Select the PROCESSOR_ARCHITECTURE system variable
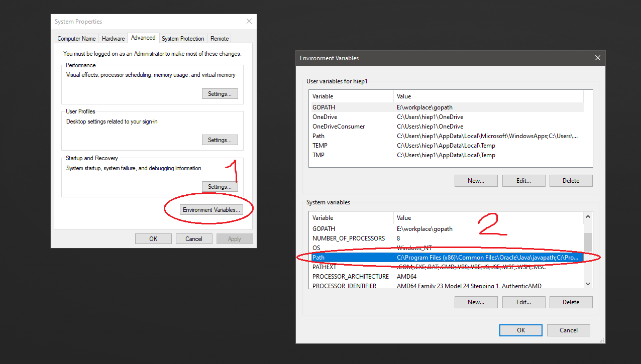 pyautogui.click(x=447, y=277)
